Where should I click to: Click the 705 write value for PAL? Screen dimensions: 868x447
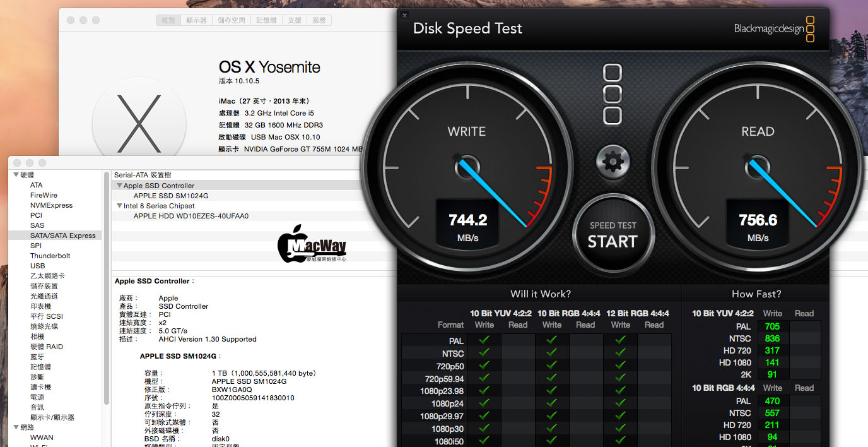(772, 326)
